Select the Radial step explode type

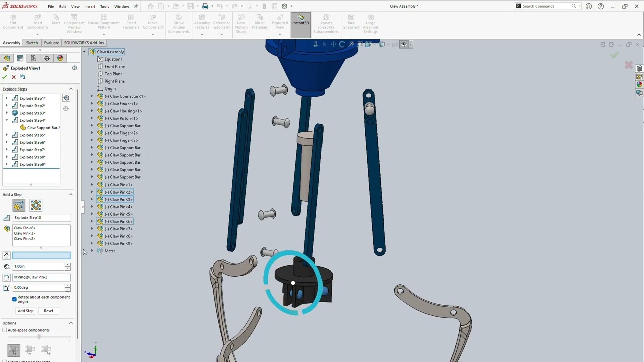(36, 205)
